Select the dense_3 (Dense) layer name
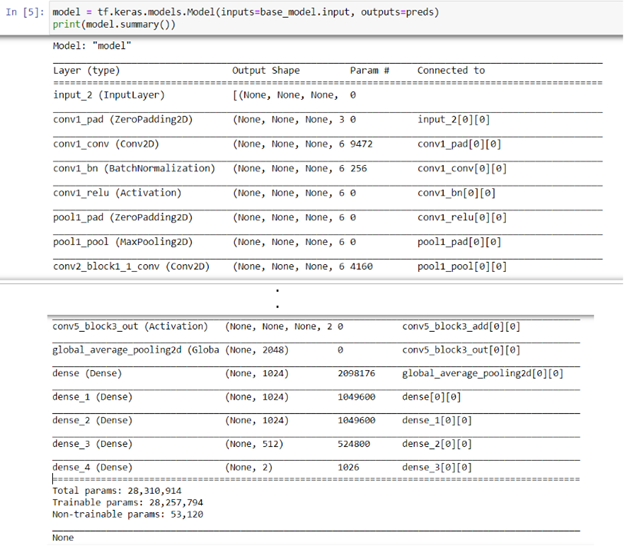Viewport: 624px width, 546px height. pyautogui.click(x=92, y=444)
